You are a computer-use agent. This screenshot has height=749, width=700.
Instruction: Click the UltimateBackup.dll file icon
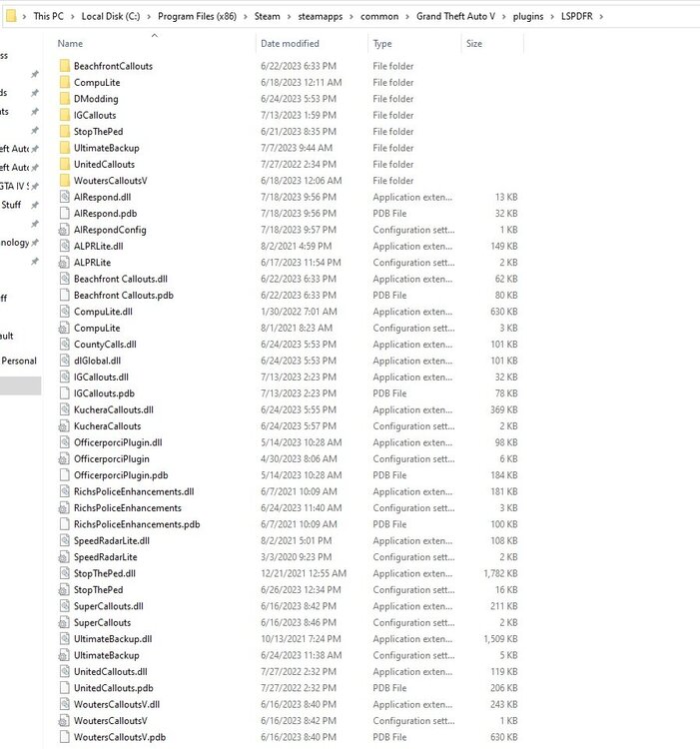[65, 639]
